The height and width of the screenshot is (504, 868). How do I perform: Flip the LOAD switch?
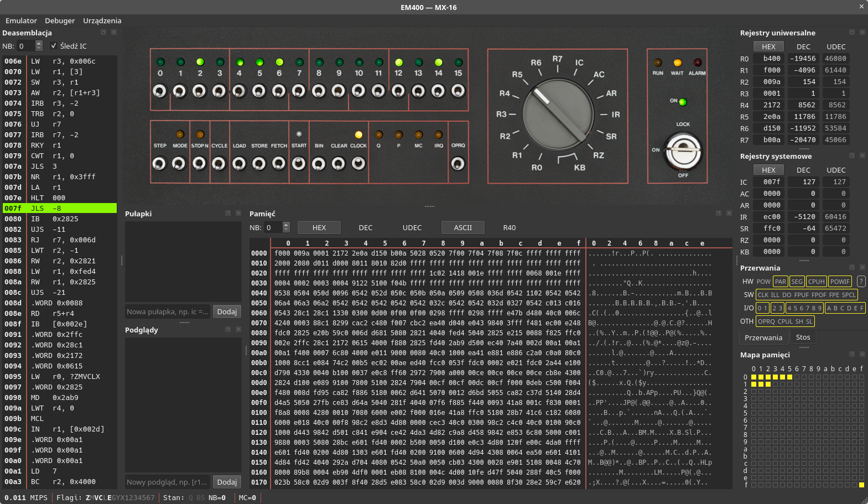coord(239,164)
